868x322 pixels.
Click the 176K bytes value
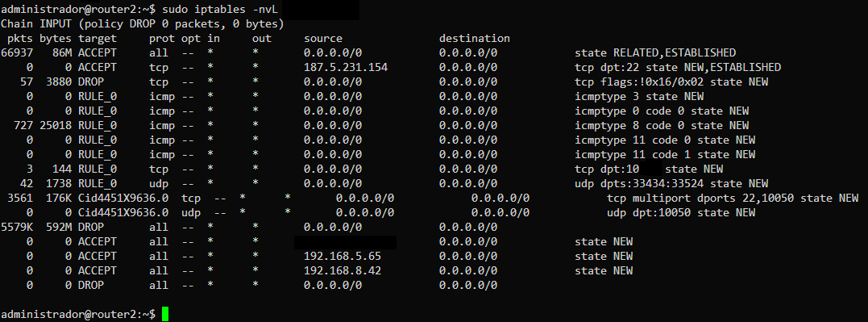point(59,198)
